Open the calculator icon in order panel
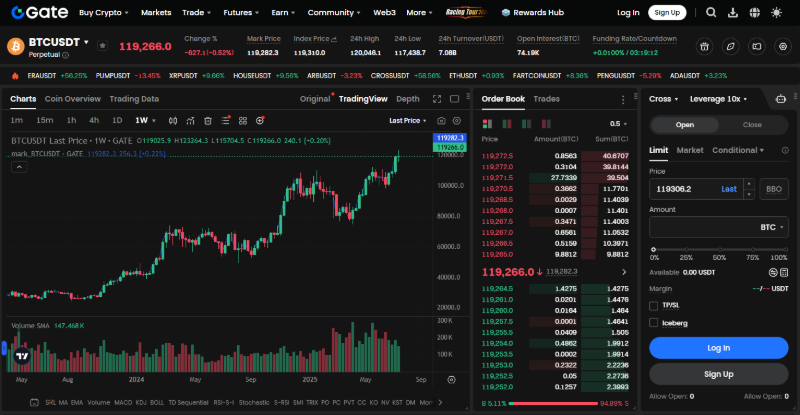 (x=784, y=273)
